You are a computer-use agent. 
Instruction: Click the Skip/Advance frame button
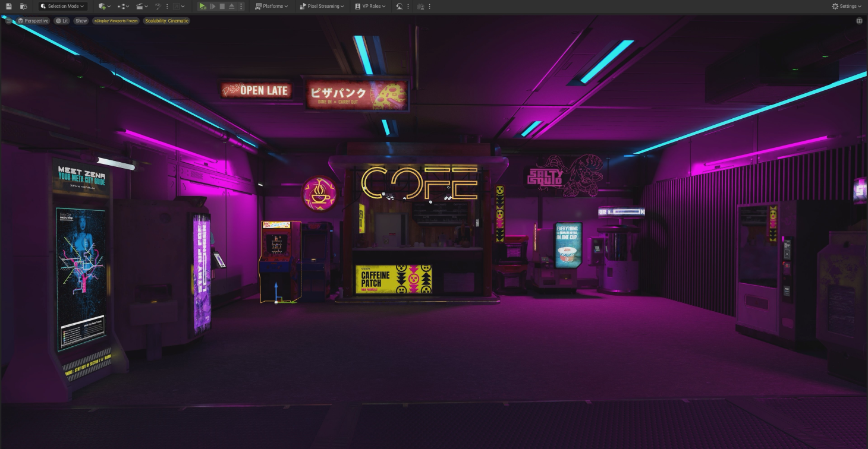tap(212, 6)
